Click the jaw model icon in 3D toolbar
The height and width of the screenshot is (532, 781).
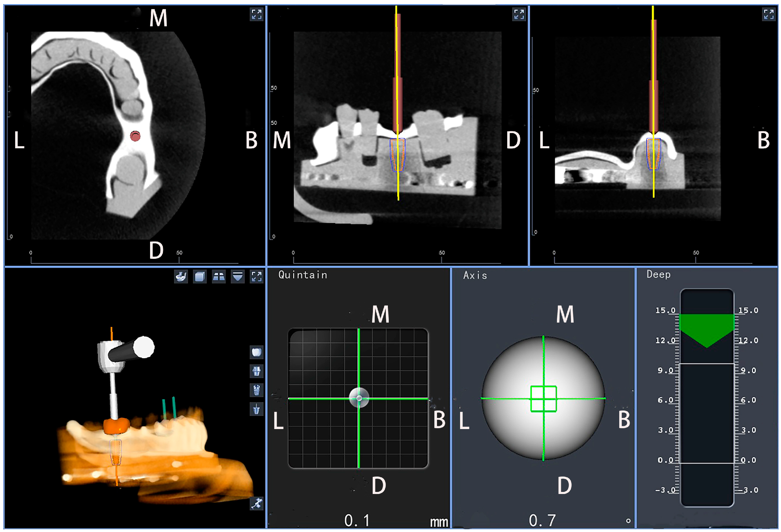pos(181,277)
